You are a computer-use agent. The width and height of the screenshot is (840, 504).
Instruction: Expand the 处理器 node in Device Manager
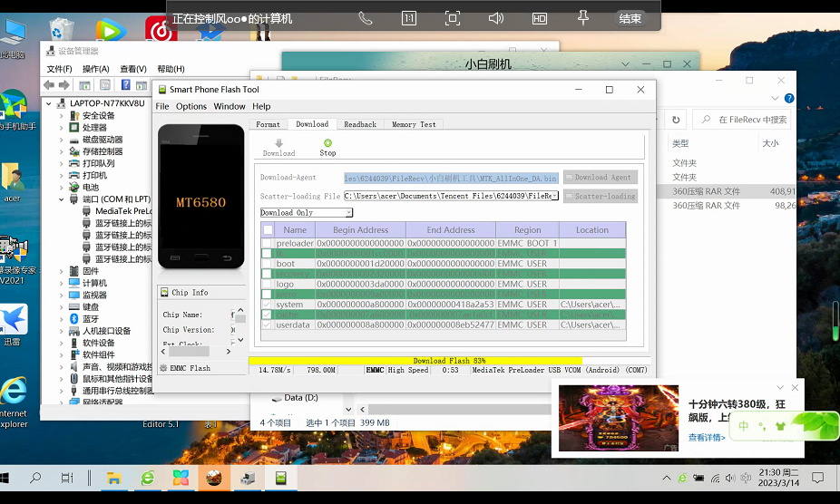click(x=61, y=128)
